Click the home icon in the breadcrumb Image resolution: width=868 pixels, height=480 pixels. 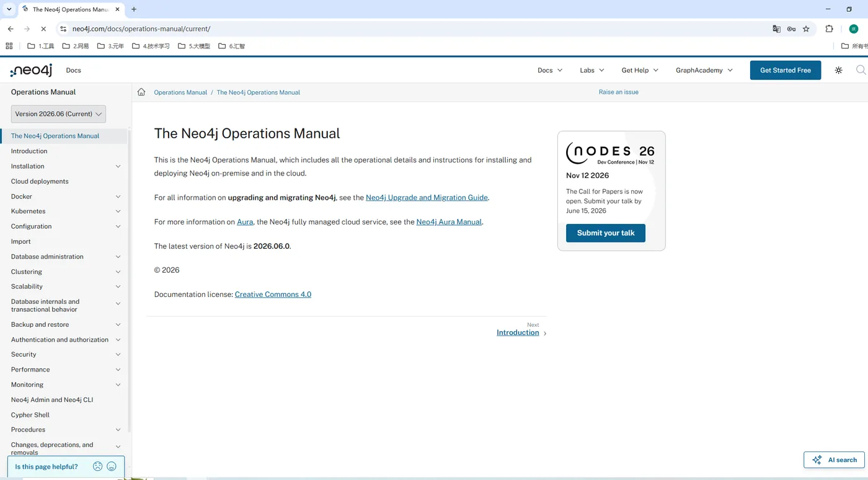pyautogui.click(x=141, y=92)
